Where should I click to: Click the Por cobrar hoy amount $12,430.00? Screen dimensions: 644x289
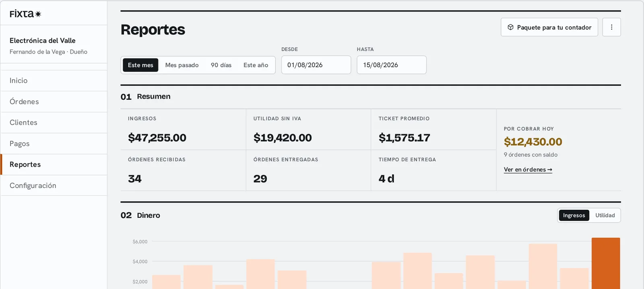(533, 142)
